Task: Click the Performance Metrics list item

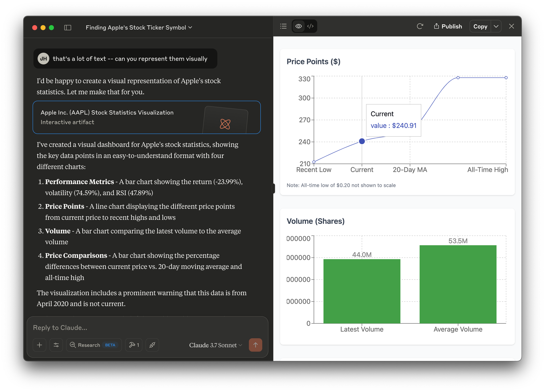Action: click(144, 187)
